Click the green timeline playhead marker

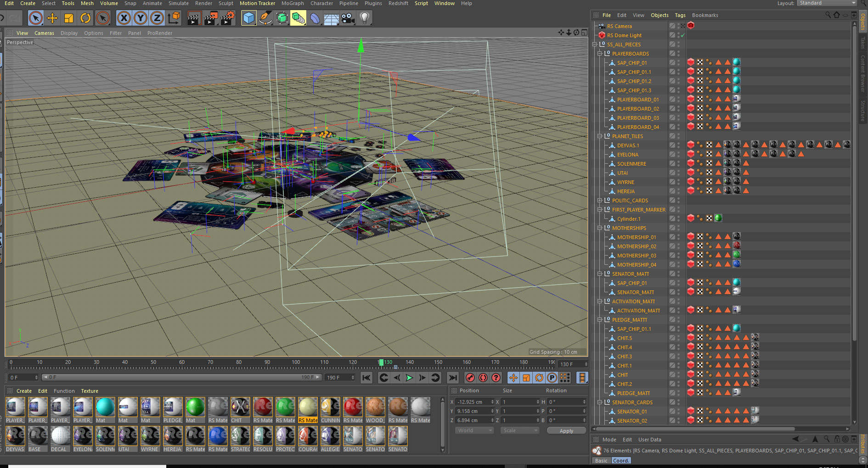(380, 362)
